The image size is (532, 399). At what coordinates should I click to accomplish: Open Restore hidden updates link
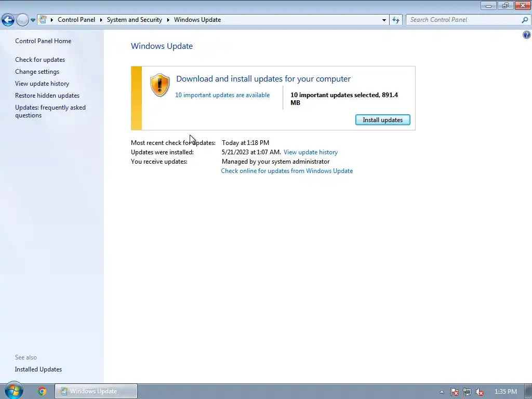(47, 96)
